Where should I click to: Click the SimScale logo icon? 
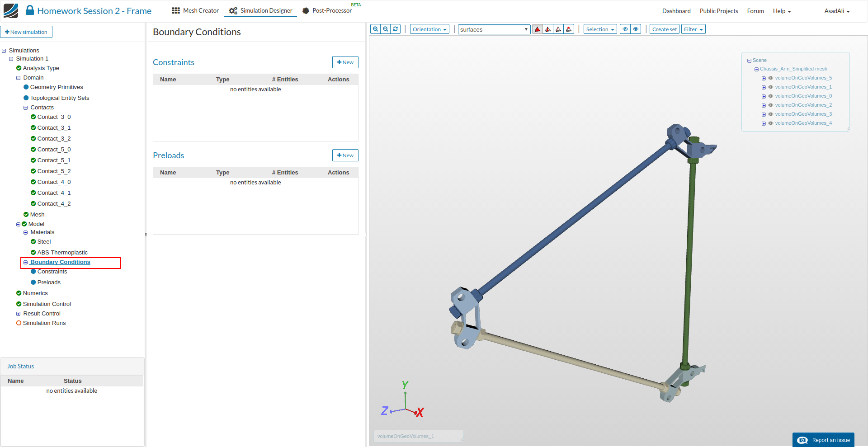pyautogui.click(x=11, y=11)
